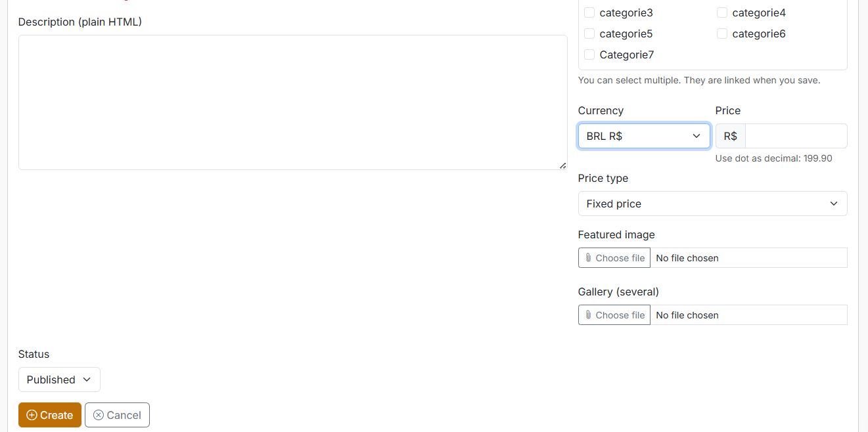Choose files for Gallery (several)
The height and width of the screenshot is (432, 868).
point(614,315)
